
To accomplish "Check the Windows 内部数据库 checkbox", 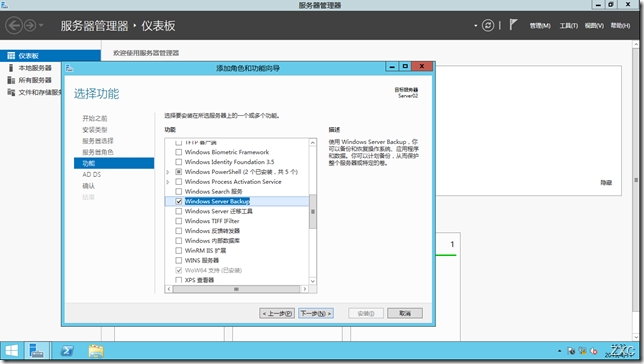I will pos(178,241).
